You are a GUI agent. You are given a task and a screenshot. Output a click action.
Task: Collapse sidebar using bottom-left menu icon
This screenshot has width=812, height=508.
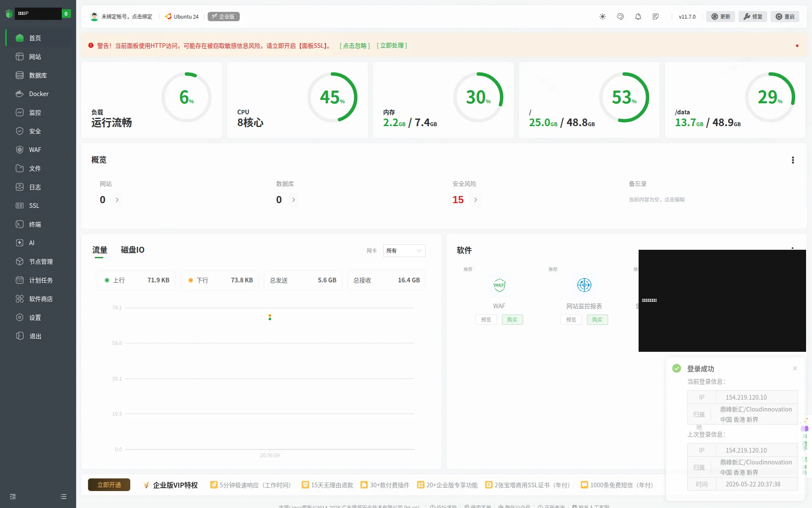(13, 497)
